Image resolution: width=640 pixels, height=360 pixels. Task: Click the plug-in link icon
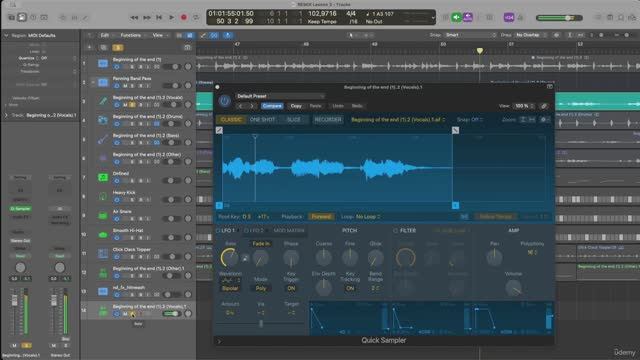coord(544,106)
